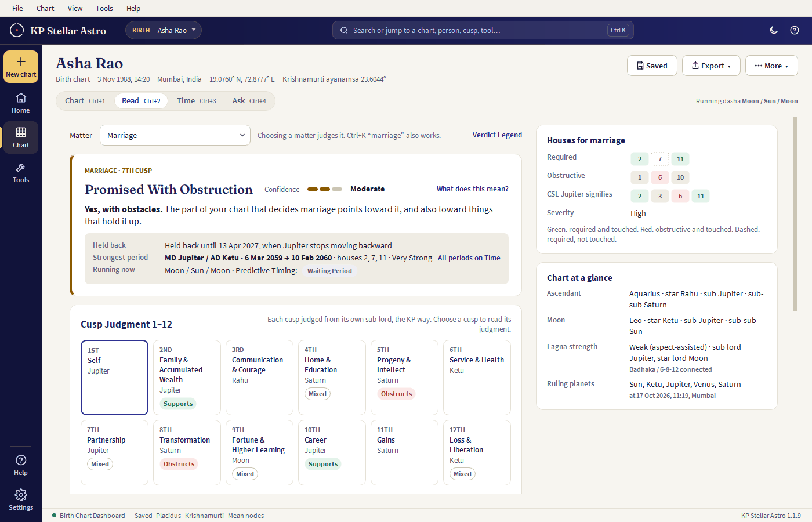Choose the 7th Partnership cusp card
Viewport: 812px width, 522px height.
pos(115,452)
